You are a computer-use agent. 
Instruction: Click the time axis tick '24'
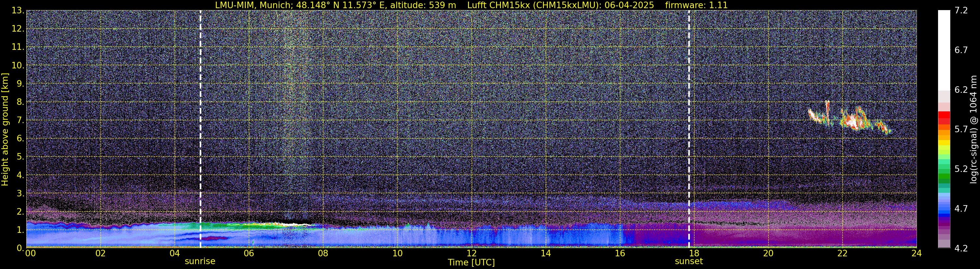[x=917, y=253]
